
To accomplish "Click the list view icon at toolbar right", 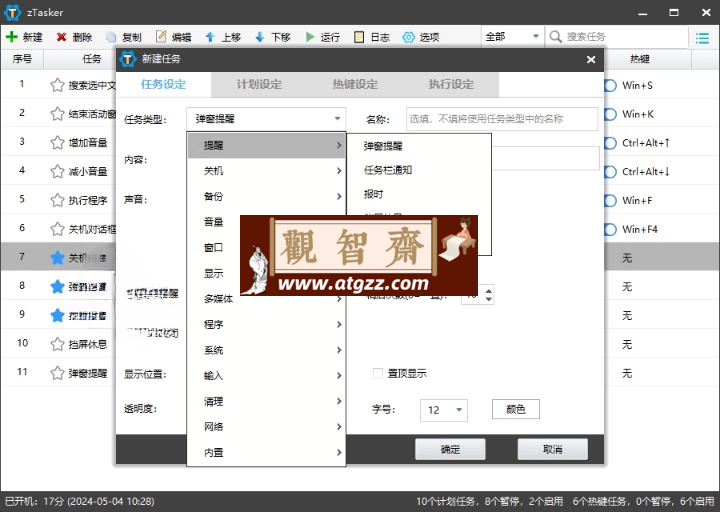I will (702, 38).
